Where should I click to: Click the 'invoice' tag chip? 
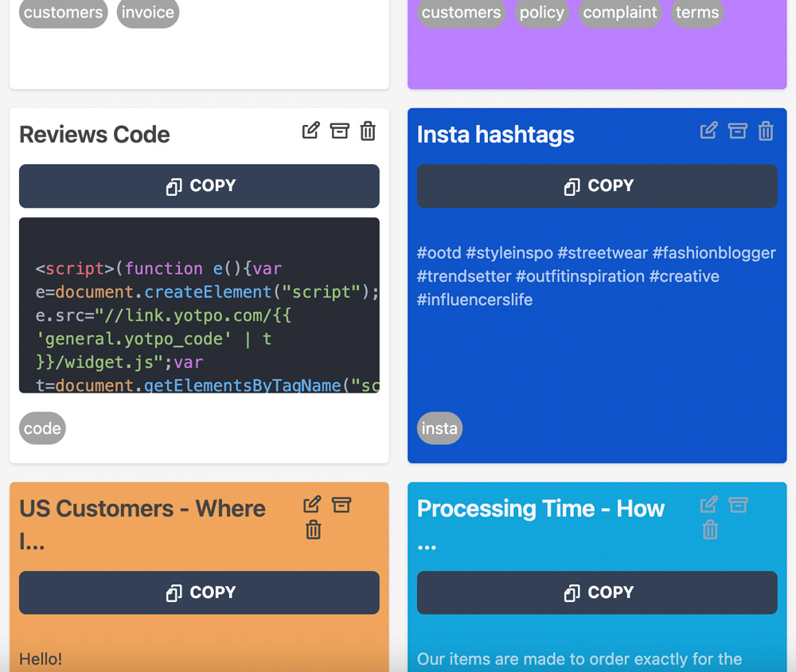pos(148,12)
